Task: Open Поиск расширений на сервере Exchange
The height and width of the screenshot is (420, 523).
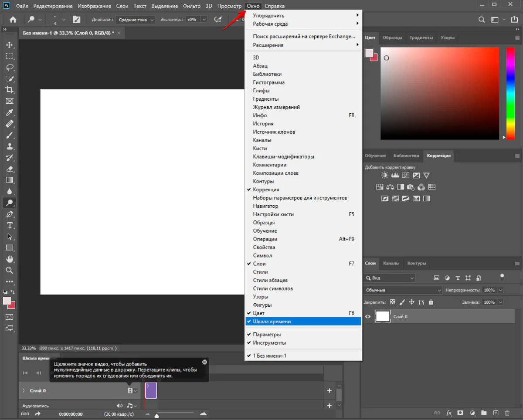Action: [x=304, y=37]
